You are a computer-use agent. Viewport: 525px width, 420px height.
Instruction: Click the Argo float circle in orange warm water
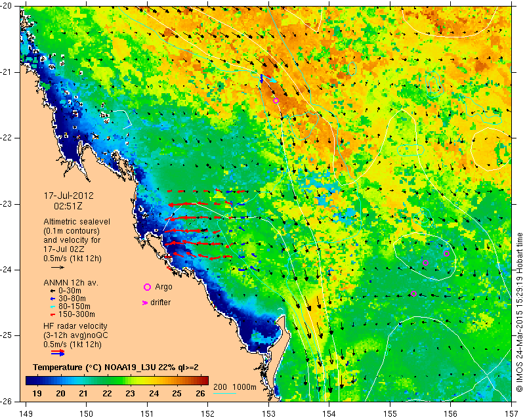[276, 101]
